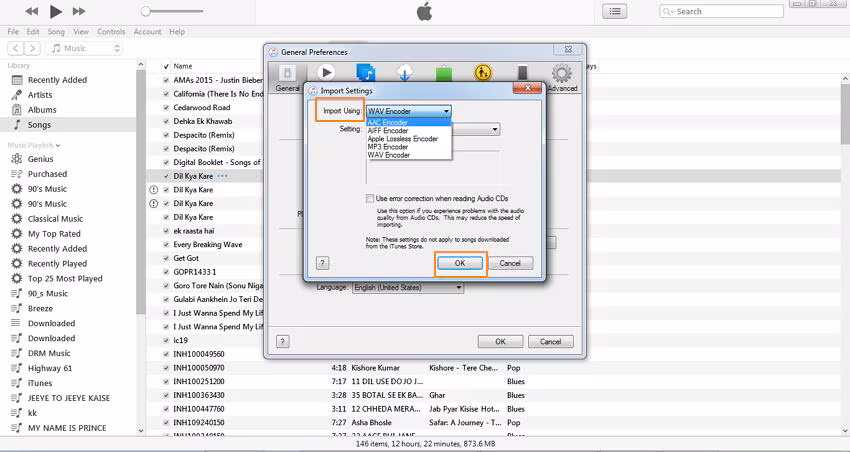850x452 pixels.
Task: Open the Account menu
Action: tap(147, 31)
